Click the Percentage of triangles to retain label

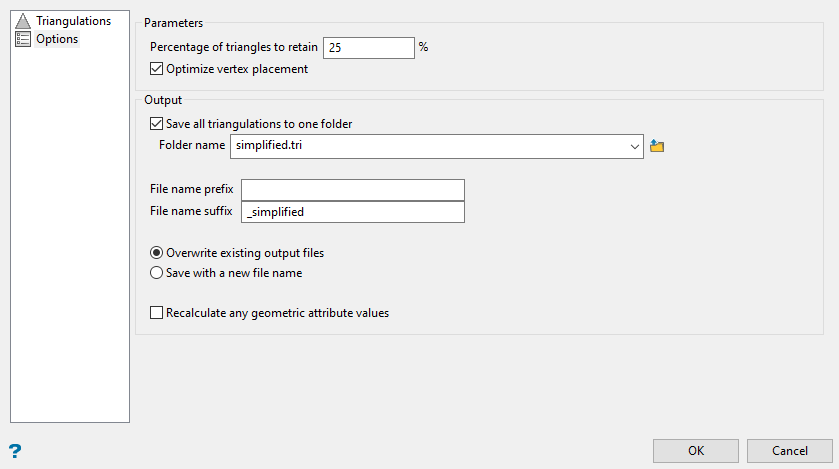[x=234, y=48]
